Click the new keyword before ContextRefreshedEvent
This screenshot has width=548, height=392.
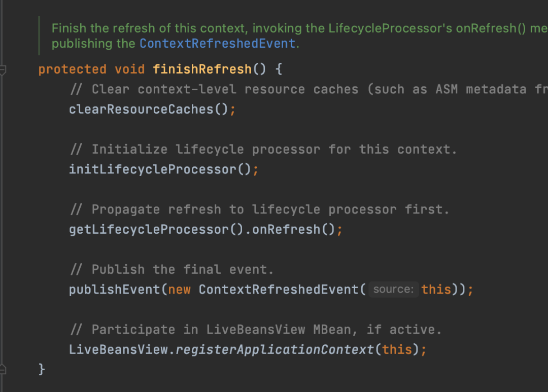click(179, 290)
